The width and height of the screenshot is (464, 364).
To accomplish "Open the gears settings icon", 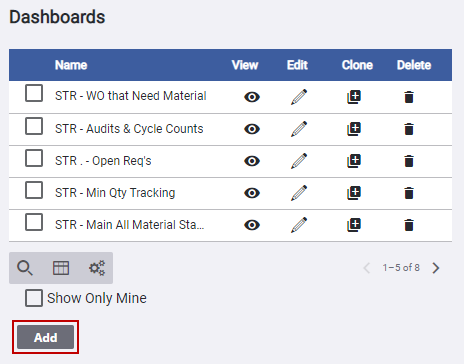I will point(97,268).
